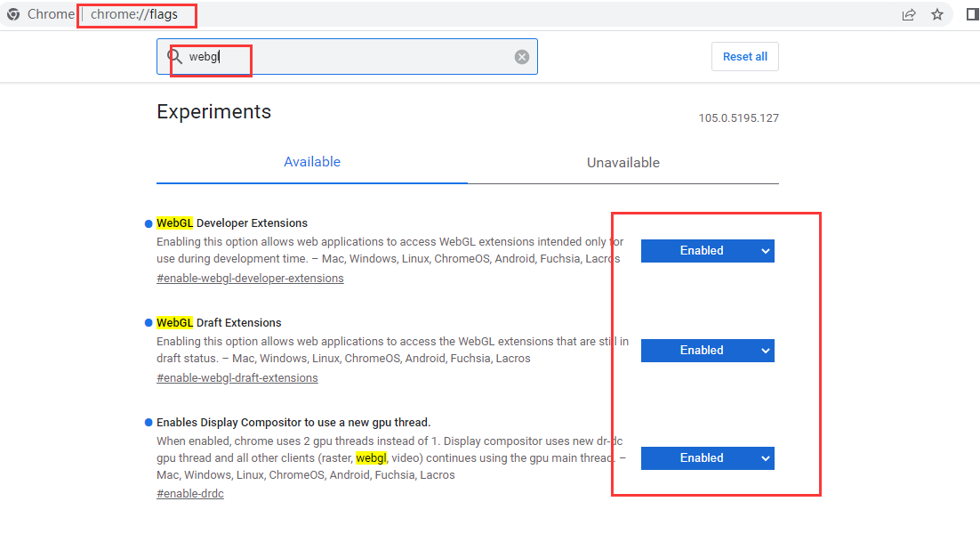Clear the webgl search text
The width and height of the screenshot is (980, 542).
pyautogui.click(x=522, y=57)
